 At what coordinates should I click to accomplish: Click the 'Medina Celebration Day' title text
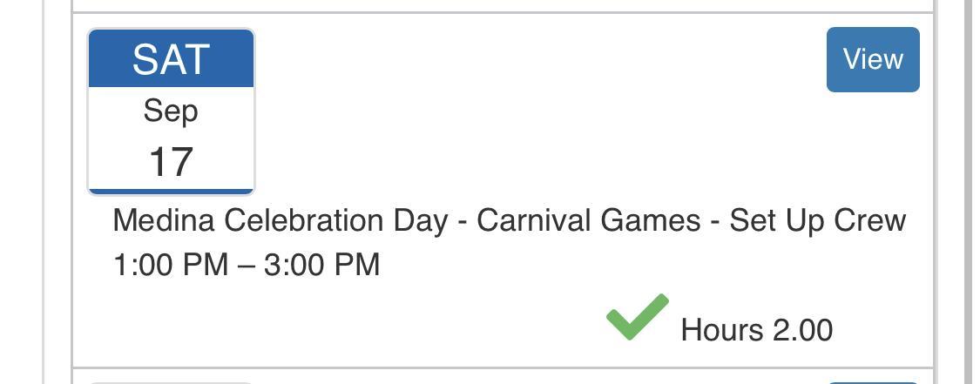pos(280,220)
